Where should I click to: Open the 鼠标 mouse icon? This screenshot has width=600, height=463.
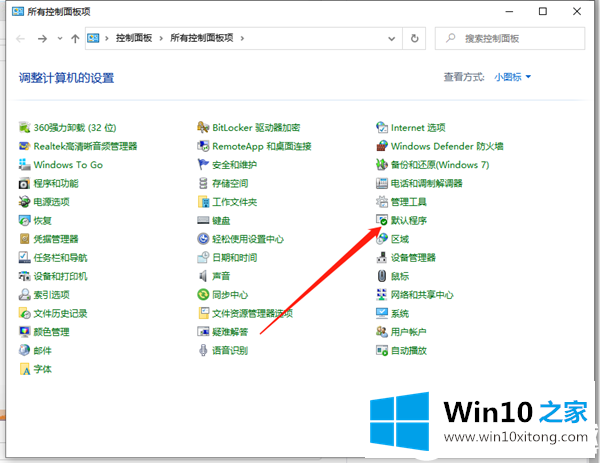(x=382, y=276)
